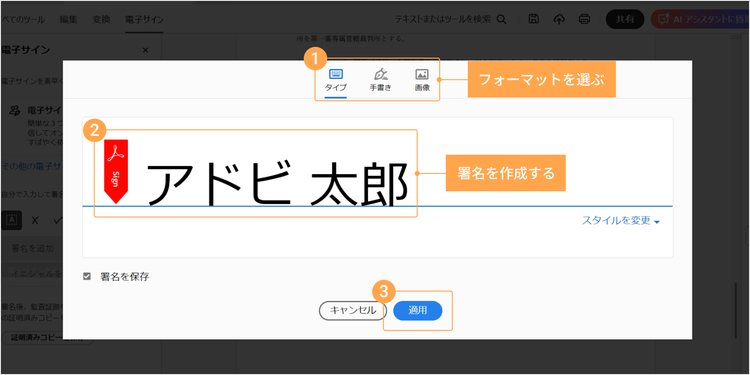Screen dimensions: 750x375
Task: Click the cloud upload icon
Action: point(559,19)
